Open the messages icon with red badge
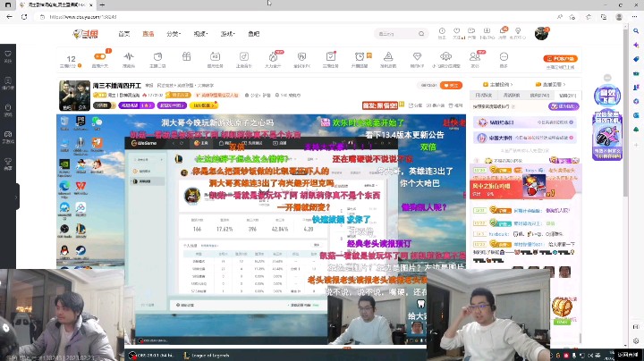Viewport: 644px width, 361px height. (503, 31)
